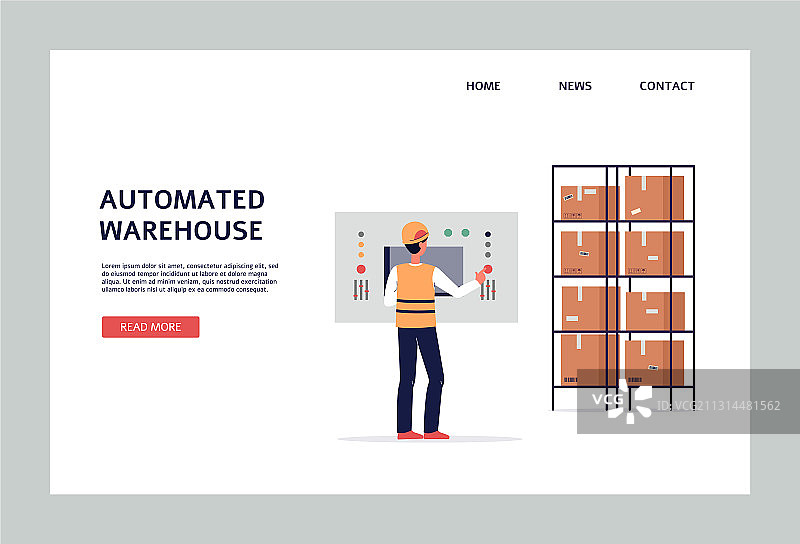Open the HOME navigation link

tap(483, 86)
